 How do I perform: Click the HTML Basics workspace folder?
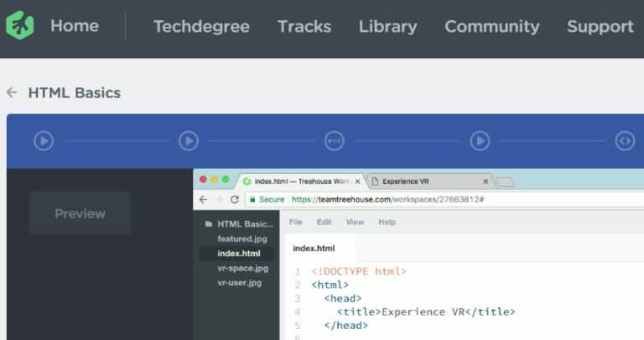pos(240,224)
